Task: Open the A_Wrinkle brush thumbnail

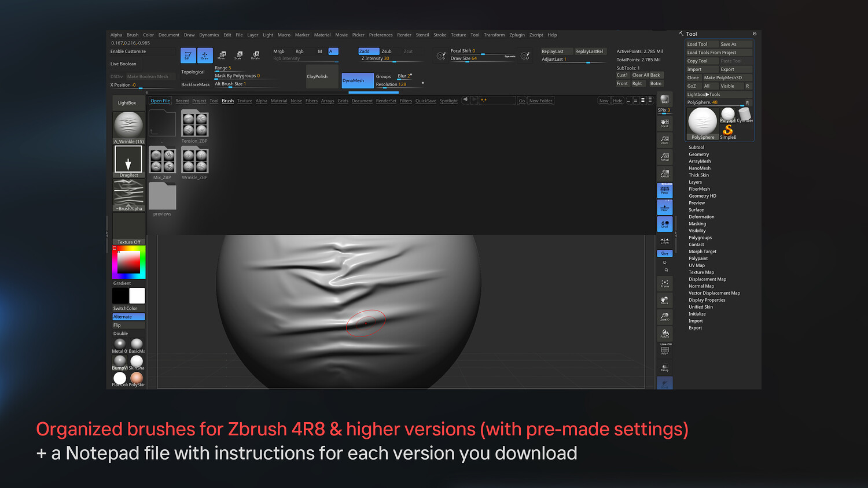Action: point(128,127)
